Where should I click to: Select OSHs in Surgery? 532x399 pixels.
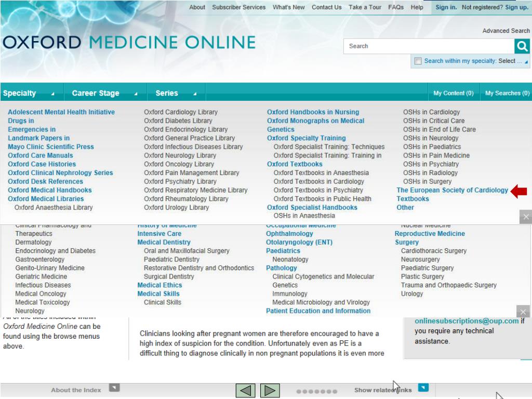tap(428, 181)
